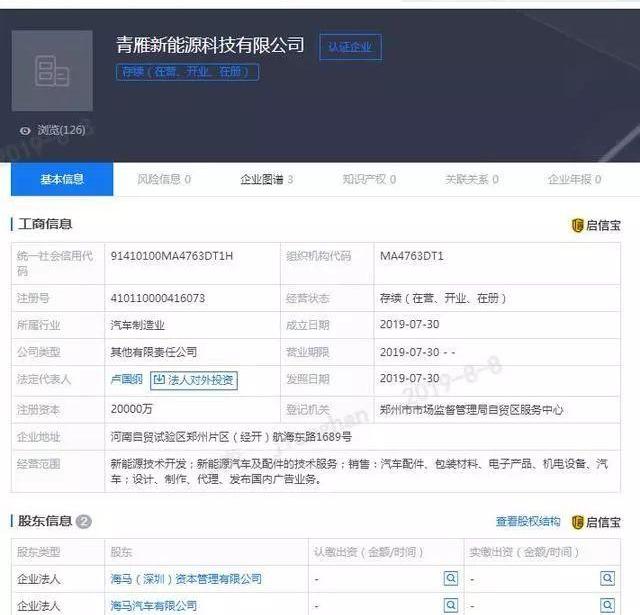Click the 营业期限 value 2019-07-30 - -

[418, 352]
